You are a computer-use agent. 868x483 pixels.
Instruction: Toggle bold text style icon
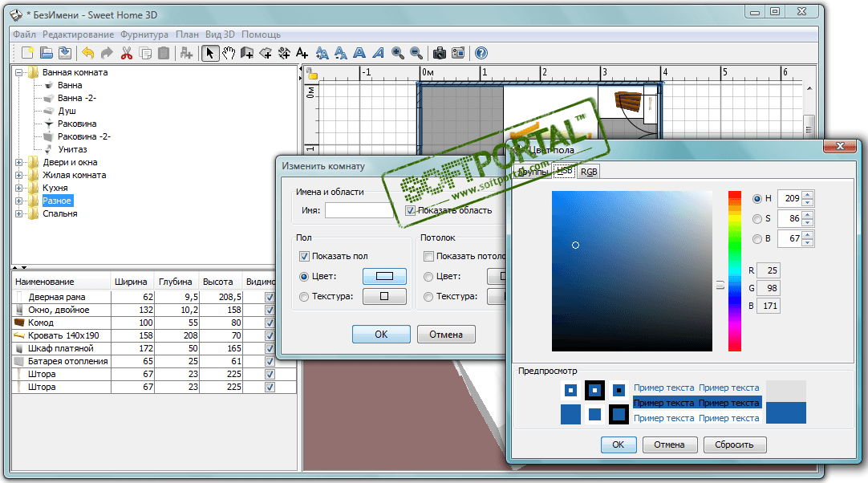pos(359,53)
